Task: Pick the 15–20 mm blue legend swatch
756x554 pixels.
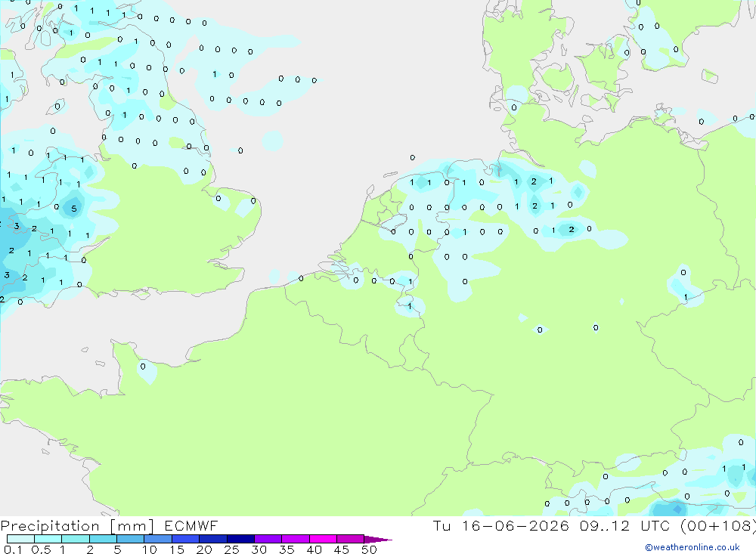Action: click(x=186, y=539)
